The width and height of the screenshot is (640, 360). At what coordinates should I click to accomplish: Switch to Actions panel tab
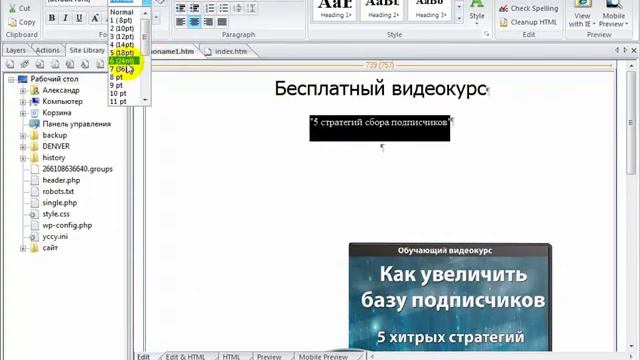47,50
